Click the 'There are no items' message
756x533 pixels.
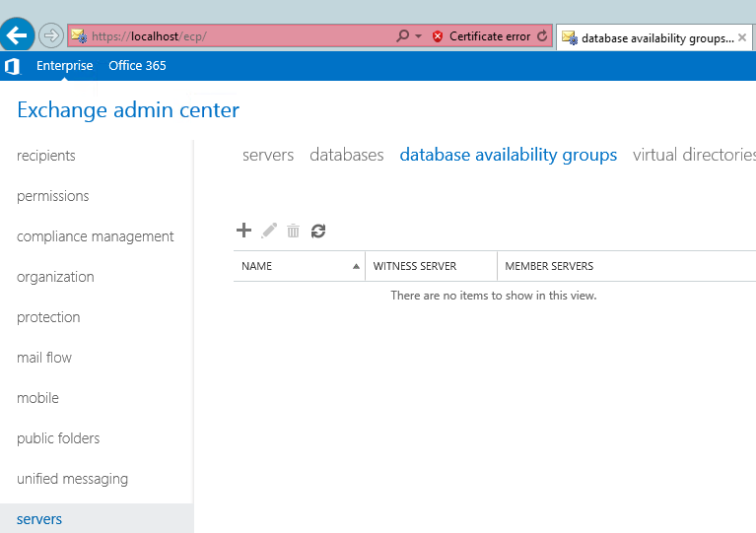click(494, 296)
